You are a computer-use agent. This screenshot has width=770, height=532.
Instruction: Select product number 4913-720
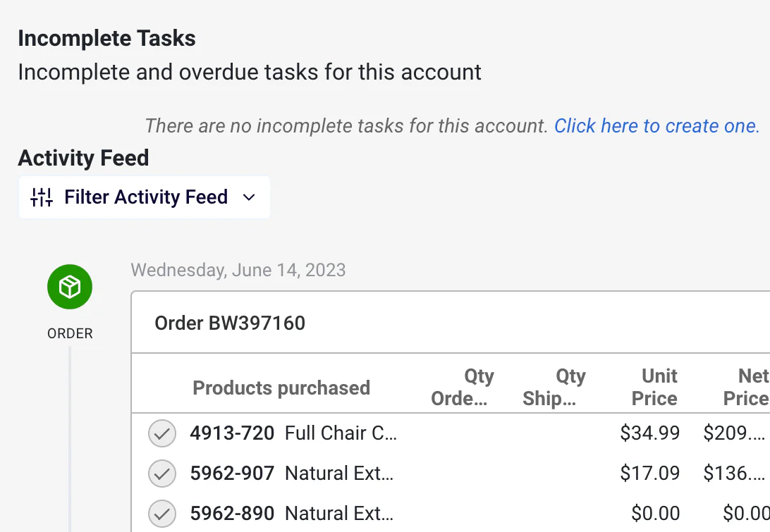point(232,433)
